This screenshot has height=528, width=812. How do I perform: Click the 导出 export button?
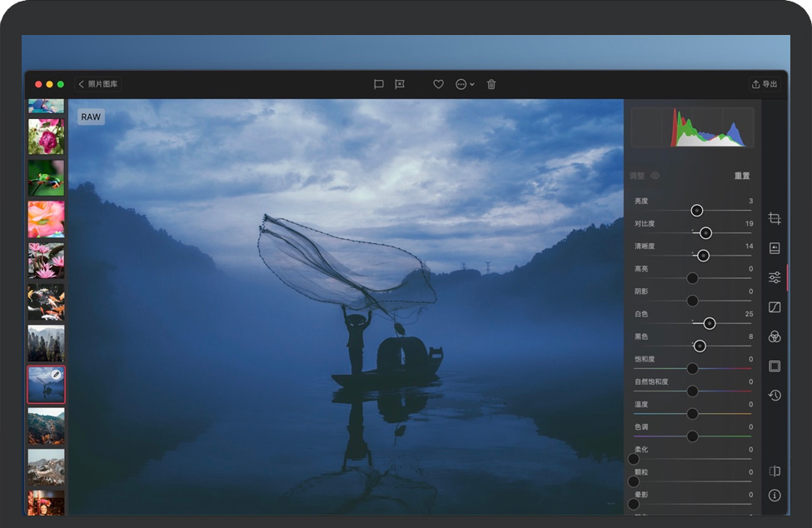pyautogui.click(x=765, y=84)
